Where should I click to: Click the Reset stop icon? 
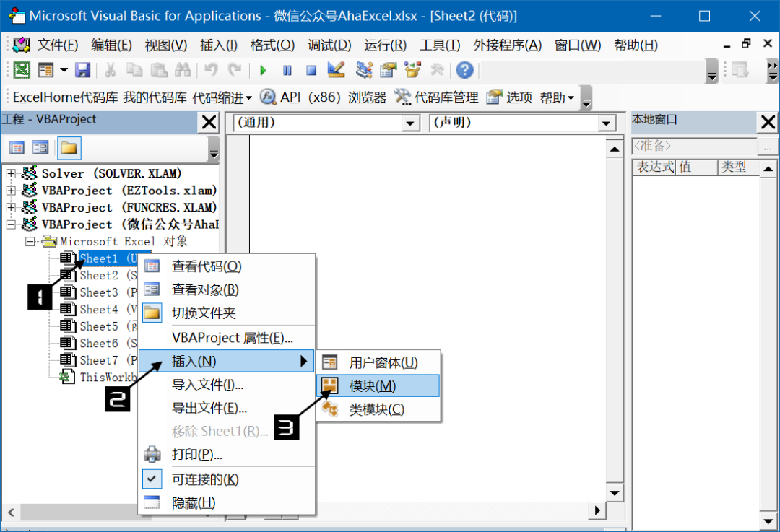click(x=311, y=70)
